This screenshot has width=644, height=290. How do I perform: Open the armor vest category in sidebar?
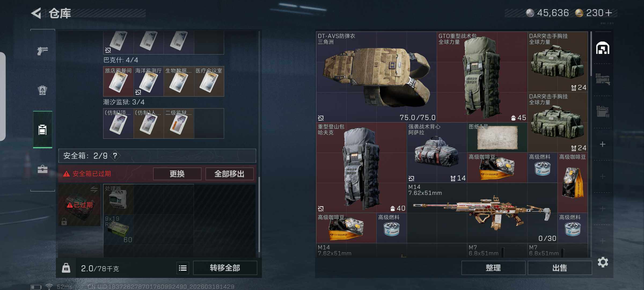(x=42, y=90)
